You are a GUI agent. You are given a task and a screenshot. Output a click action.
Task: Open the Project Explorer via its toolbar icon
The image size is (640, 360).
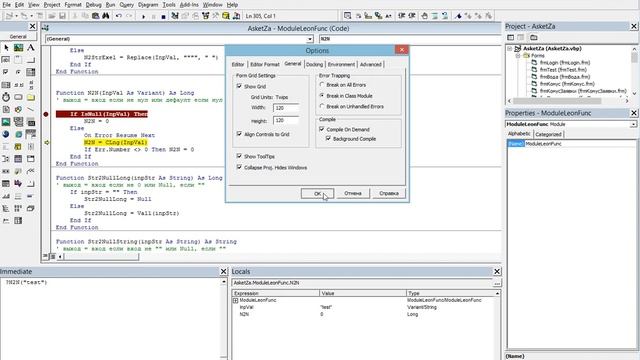click(175, 16)
